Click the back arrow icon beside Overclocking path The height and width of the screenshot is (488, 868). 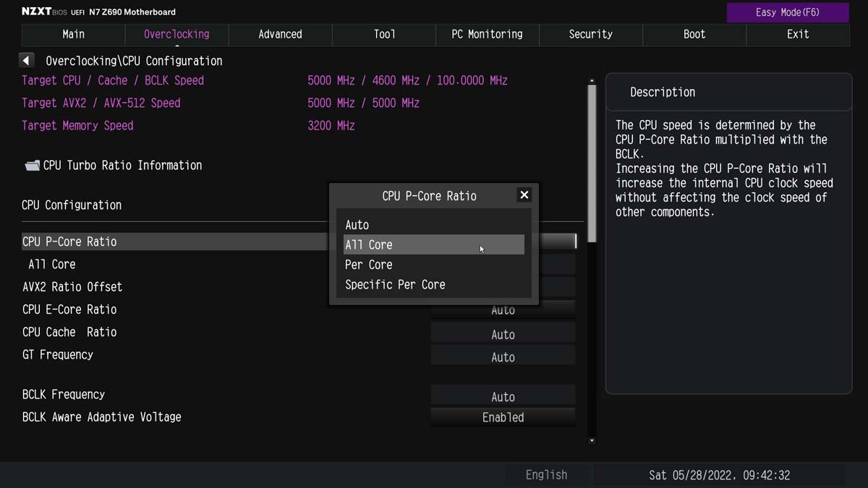tap(27, 61)
